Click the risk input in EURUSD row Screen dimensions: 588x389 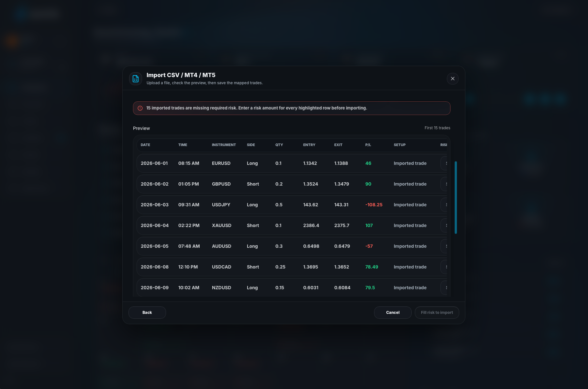tap(444, 163)
